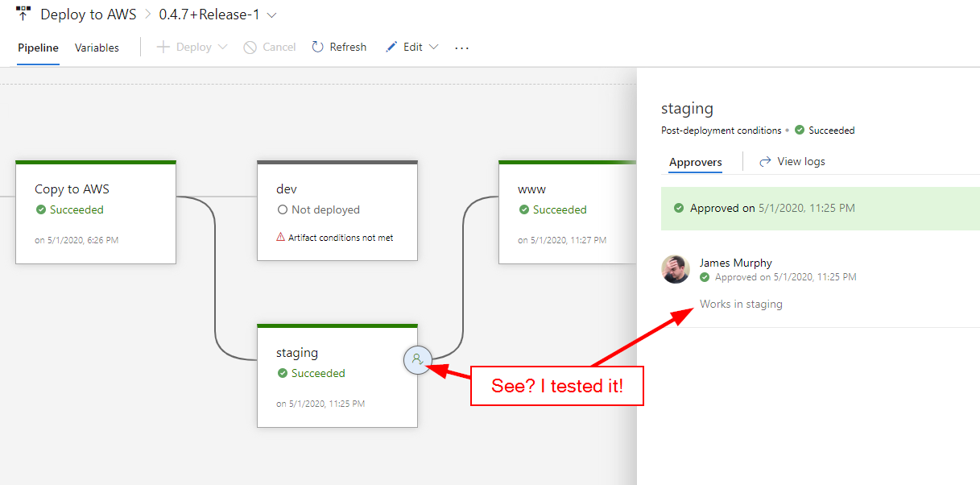Click the approved checkmark beside James Murphy

tap(705, 276)
